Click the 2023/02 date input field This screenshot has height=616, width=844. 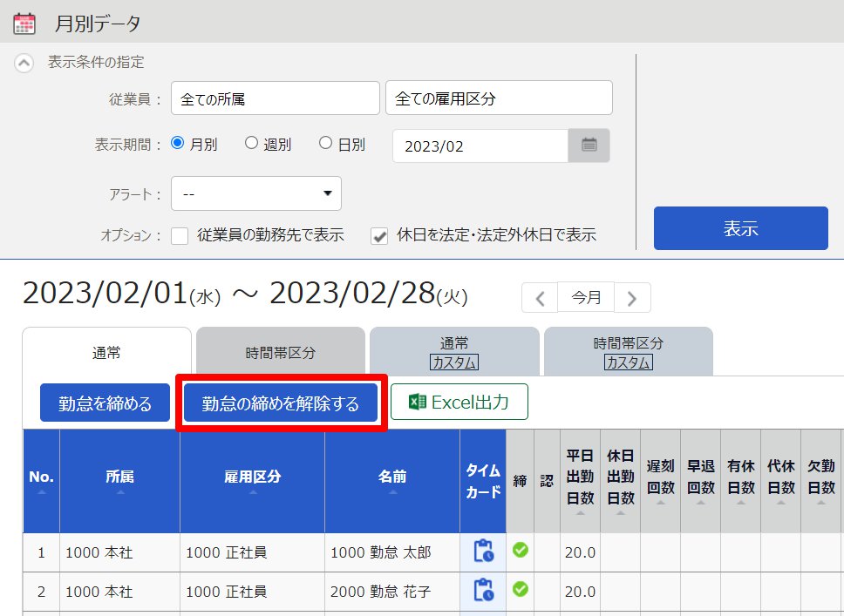click(x=480, y=146)
